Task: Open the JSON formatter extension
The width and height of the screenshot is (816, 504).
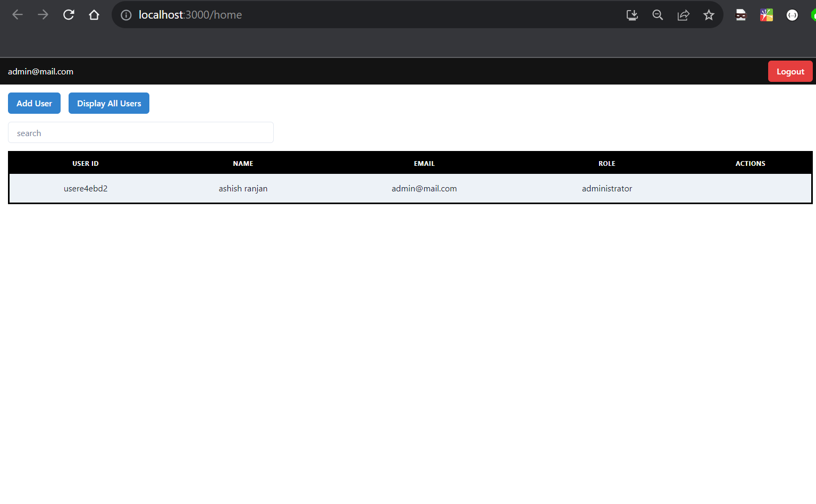Action: point(792,14)
